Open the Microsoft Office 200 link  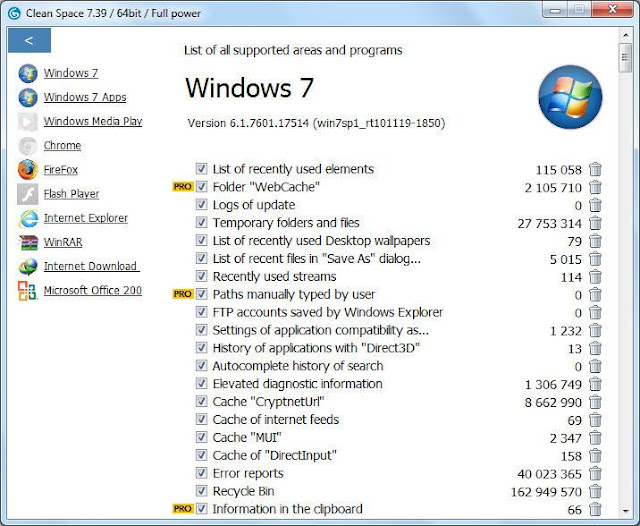(x=93, y=290)
